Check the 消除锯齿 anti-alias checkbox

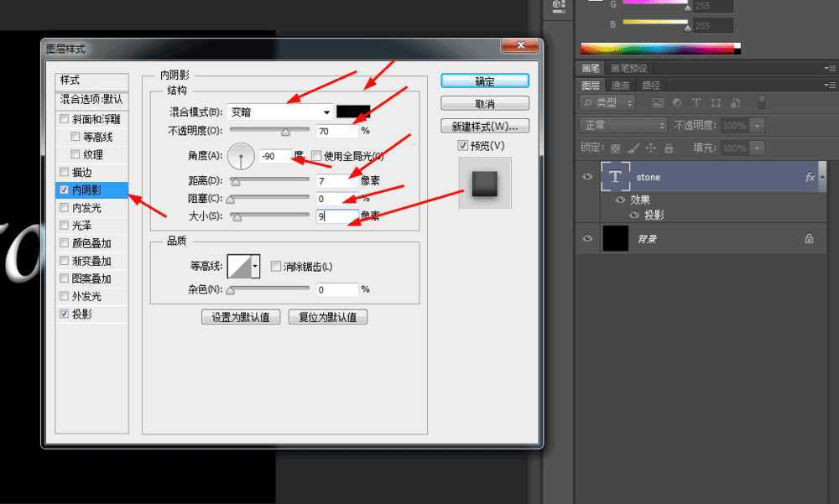[x=276, y=266]
